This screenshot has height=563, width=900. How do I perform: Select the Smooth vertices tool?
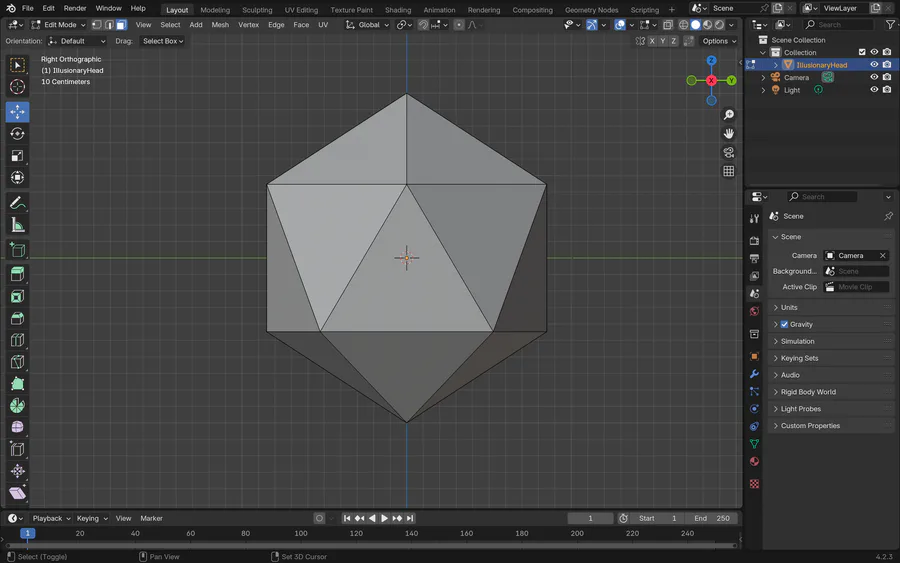[x=17, y=427]
